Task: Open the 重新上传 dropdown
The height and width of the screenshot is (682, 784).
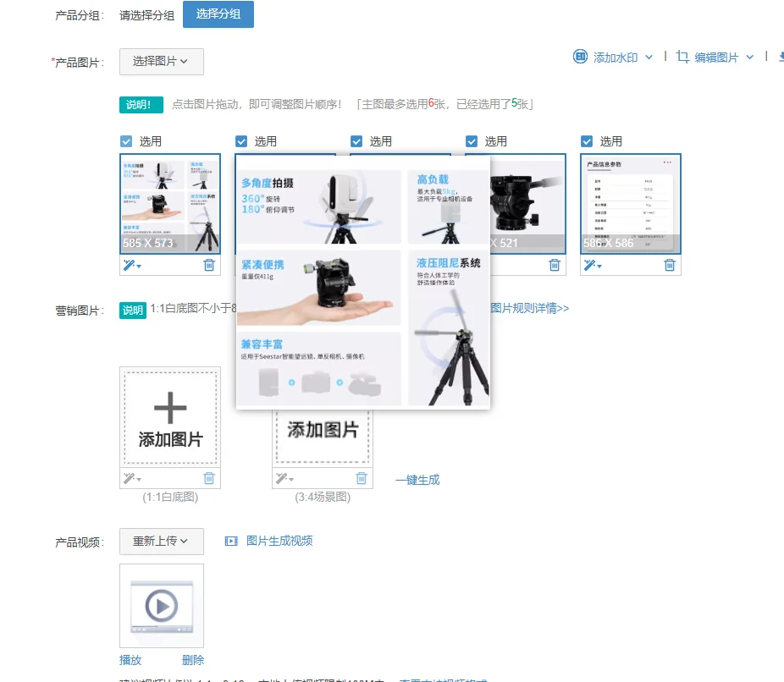Action: 161,541
